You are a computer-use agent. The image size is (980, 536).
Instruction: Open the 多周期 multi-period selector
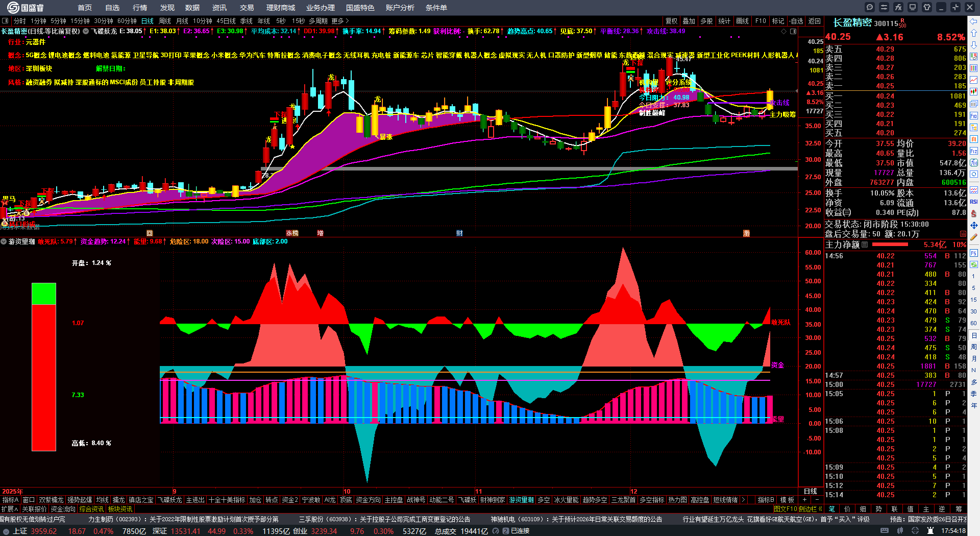318,21
